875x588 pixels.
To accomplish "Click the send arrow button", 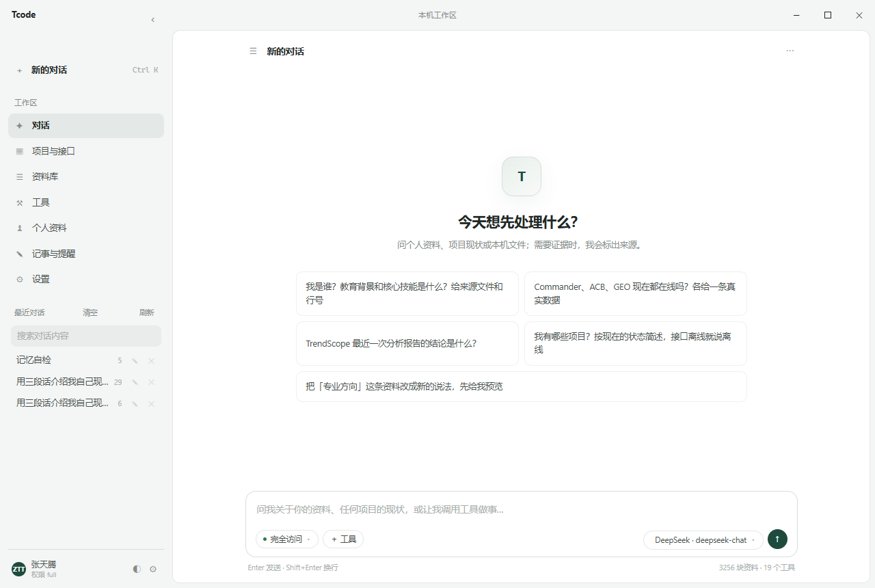I will tap(777, 539).
